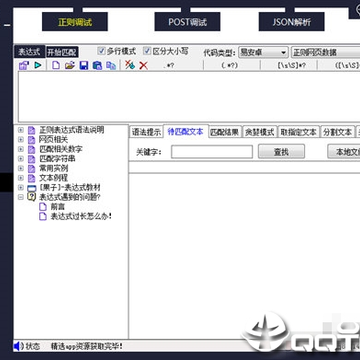Switch to the JSON解析 top tab

click(x=292, y=22)
